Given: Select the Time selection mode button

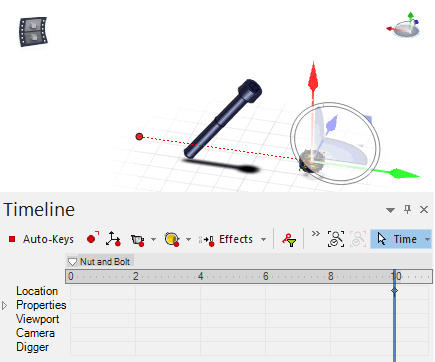Looking at the screenshot, I should pyautogui.click(x=397, y=239).
